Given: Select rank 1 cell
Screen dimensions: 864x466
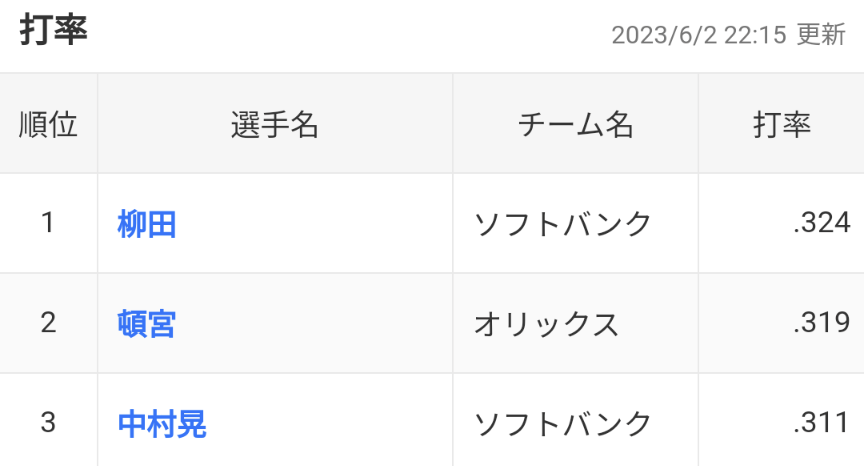Looking at the screenshot, I should [48, 223].
